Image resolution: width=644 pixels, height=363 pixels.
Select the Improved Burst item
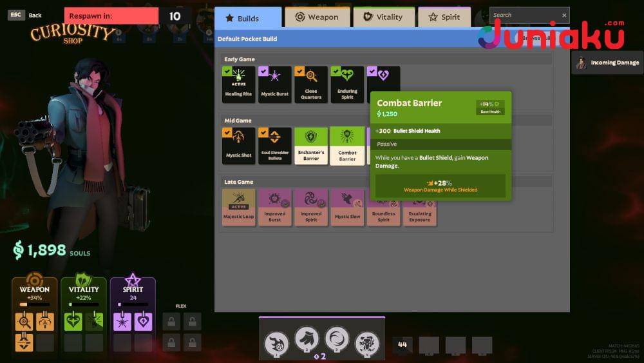[x=274, y=207]
